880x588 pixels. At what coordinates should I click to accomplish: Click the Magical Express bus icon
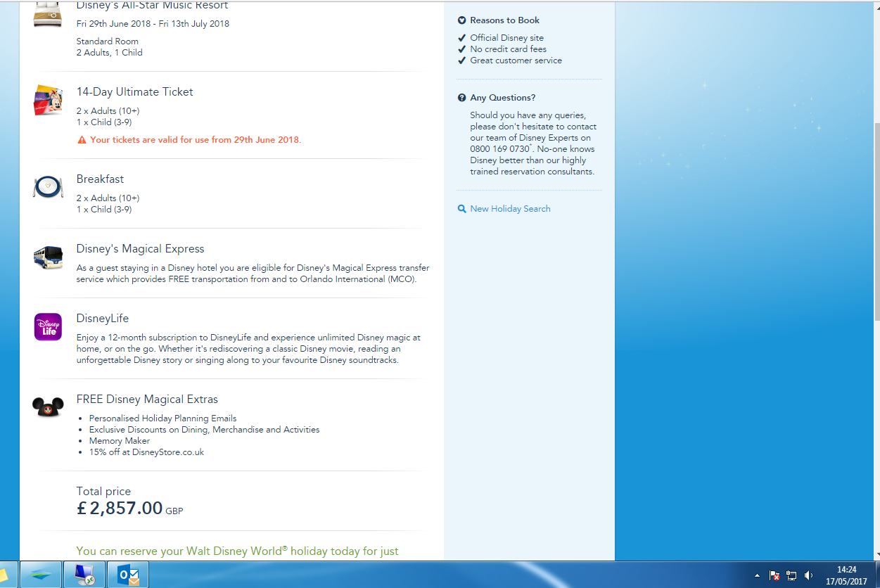click(x=48, y=257)
